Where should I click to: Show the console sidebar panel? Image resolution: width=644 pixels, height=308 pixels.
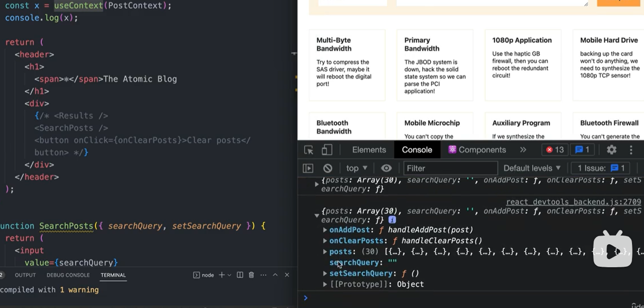coord(308,168)
